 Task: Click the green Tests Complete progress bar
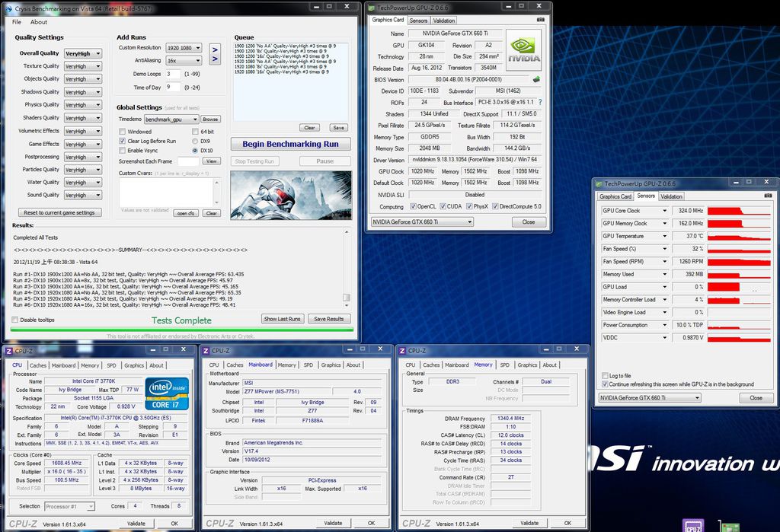click(x=181, y=329)
